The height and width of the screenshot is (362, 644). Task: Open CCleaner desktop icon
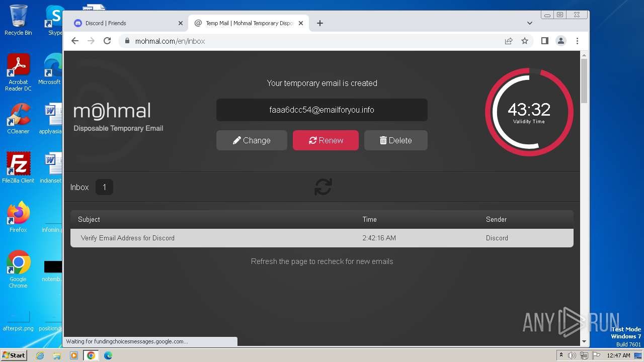click(x=18, y=119)
